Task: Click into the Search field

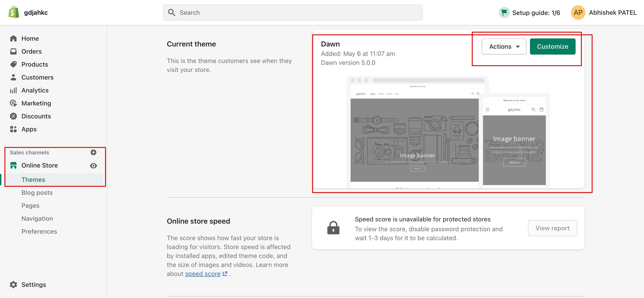Action: point(293,13)
